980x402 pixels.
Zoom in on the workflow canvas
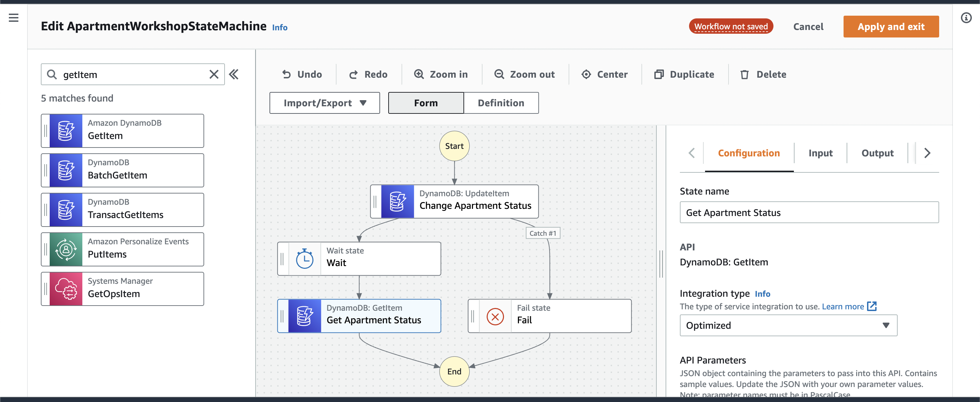point(441,74)
